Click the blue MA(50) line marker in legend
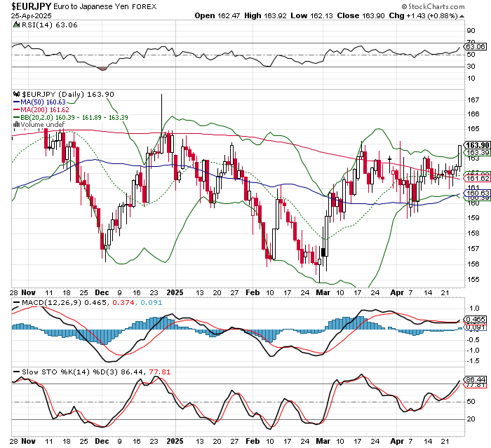Image resolution: width=491 pixels, height=448 pixels. click(16, 102)
